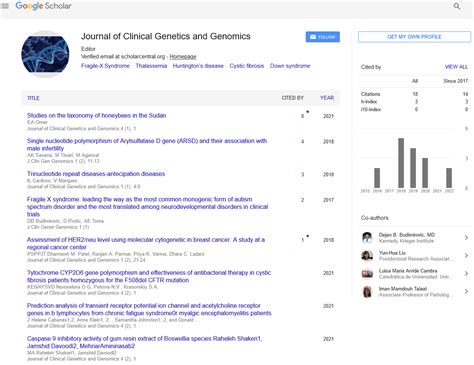Click the i10-index label in stats table
Viewport: 474px width, 365px height.
click(x=371, y=109)
